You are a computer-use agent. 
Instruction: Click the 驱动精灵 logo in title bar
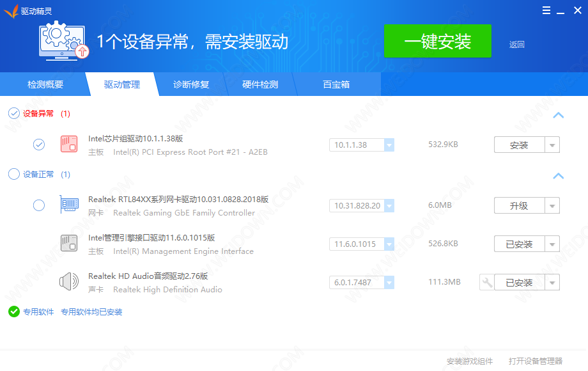pos(11,11)
